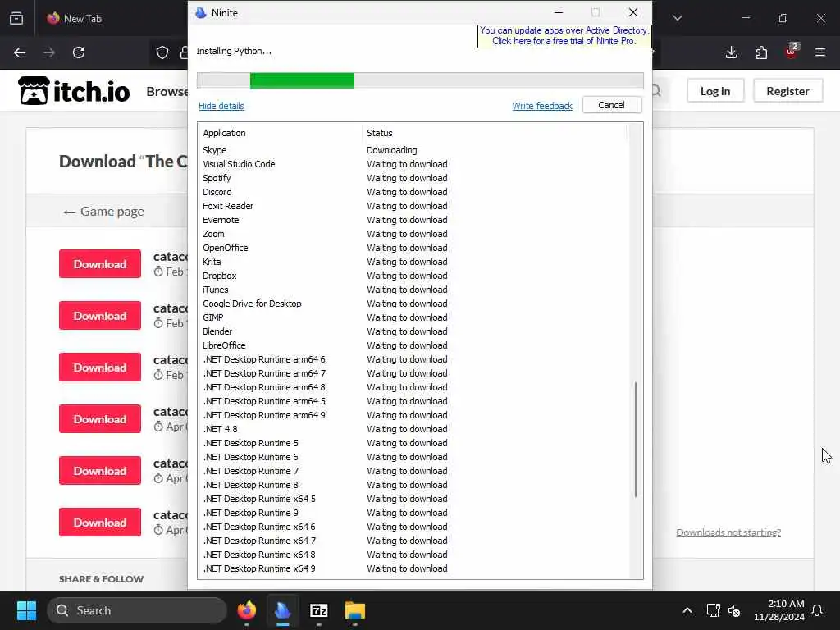Click the tracking protection shield icon
This screenshot has height=630, width=840.
click(x=162, y=52)
